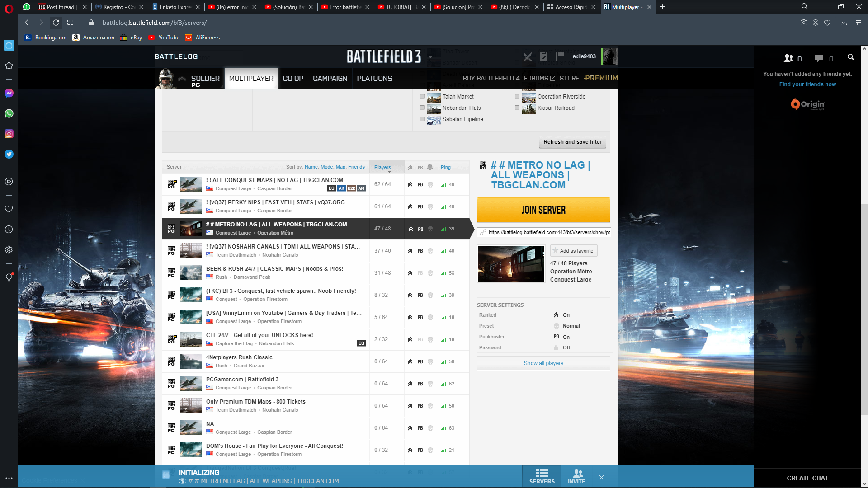Click the soldier portrait avatar
This screenshot has width=868, height=488.
[x=166, y=79]
